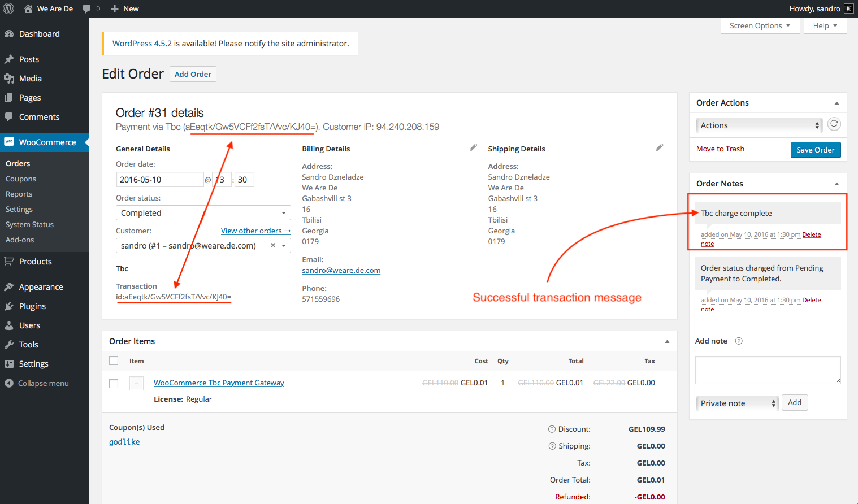This screenshot has width=858, height=504.
Task: Open the Plugins menu
Action: (32, 306)
